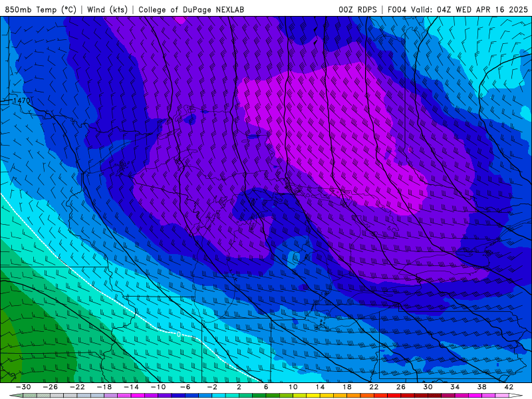Click the '42' colorbar label
532x399 pixels.
pos(509,387)
